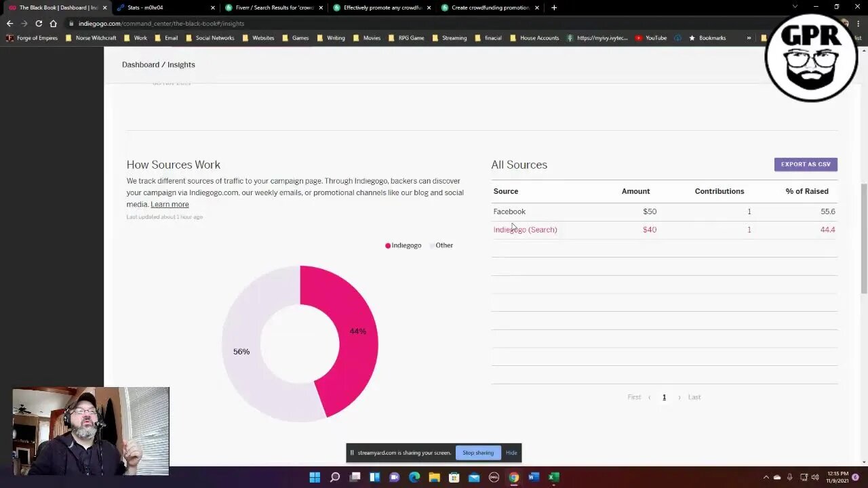The width and height of the screenshot is (868, 488).
Task: Reload the Indiegogo page
Action: tap(39, 23)
